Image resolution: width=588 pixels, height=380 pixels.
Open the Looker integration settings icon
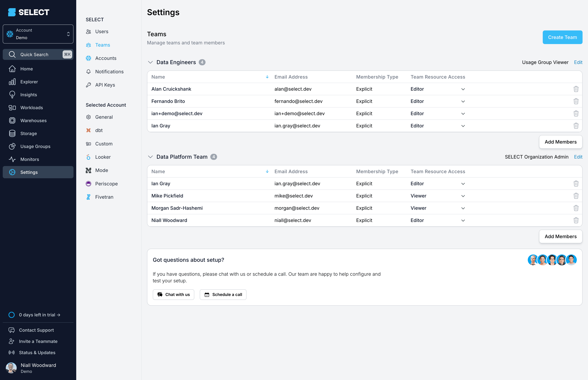[88, 157]
